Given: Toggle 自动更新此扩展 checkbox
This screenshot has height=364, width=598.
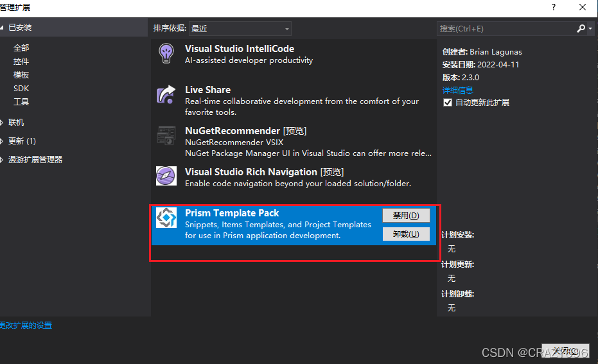Looking at the screenshot, I should [448, 103].
